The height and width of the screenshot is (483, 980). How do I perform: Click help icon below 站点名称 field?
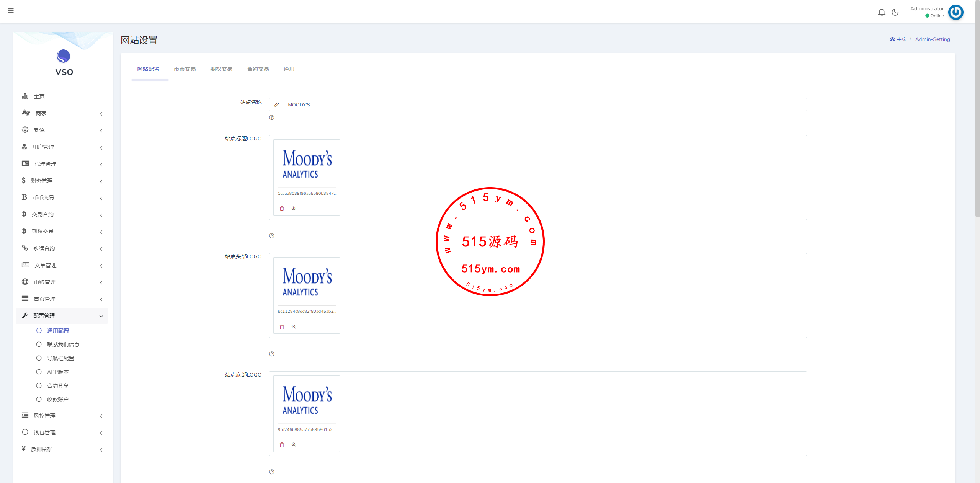pyautogui.click(x=272, y=117)
